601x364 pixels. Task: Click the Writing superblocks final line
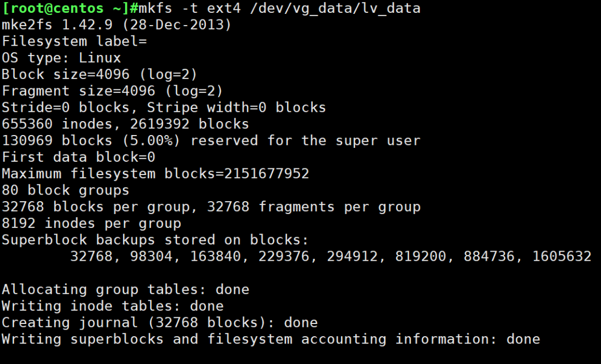point(270,339)
